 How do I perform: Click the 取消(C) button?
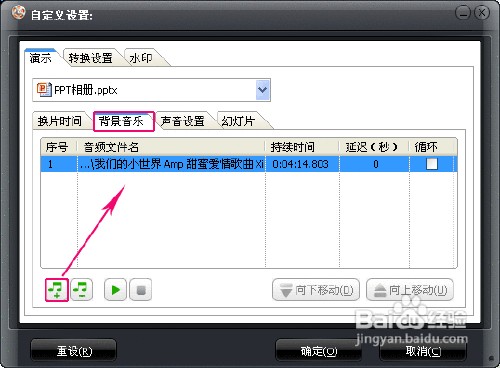[x=423, y=351]
